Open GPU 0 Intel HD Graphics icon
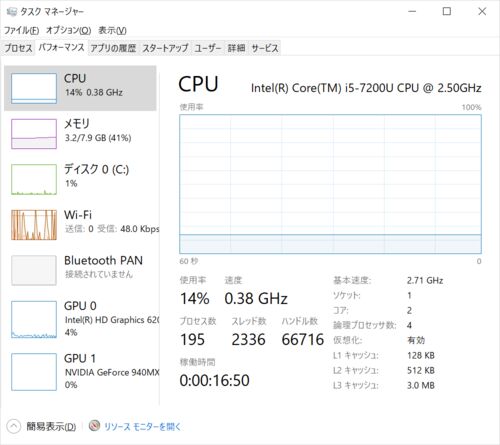 point(34,319)
